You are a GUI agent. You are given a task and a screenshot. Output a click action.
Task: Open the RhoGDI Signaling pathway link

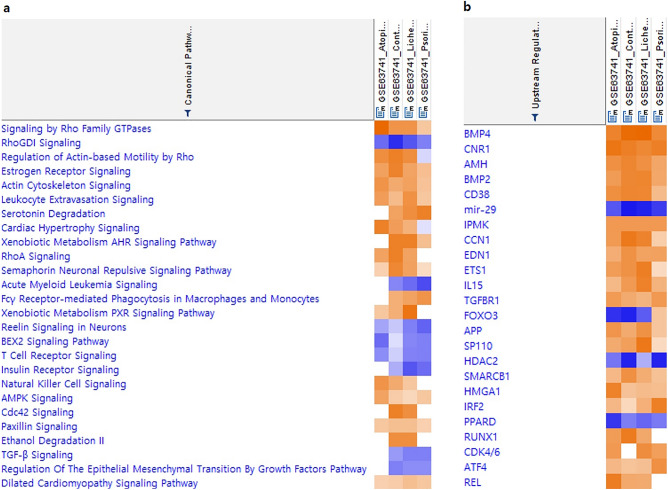[x=41, y=143]
